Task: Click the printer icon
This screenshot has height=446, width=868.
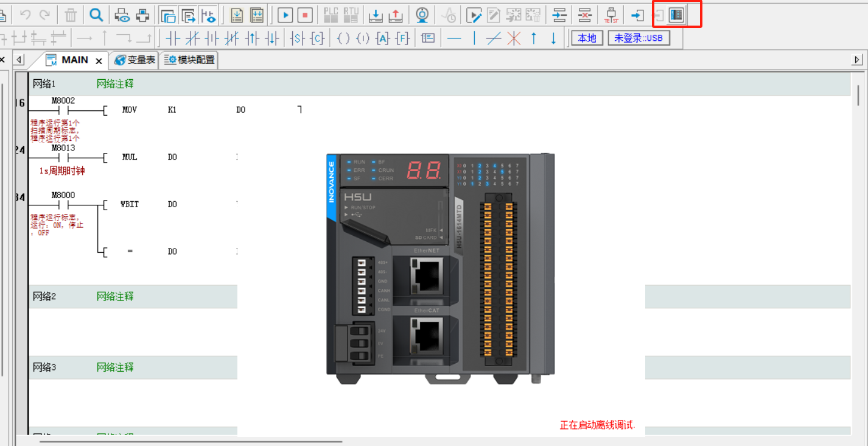Action: [142, 15]
